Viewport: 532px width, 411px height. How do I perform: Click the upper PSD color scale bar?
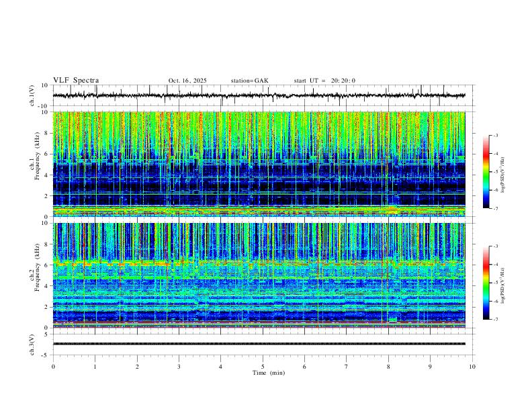[486, 172]
